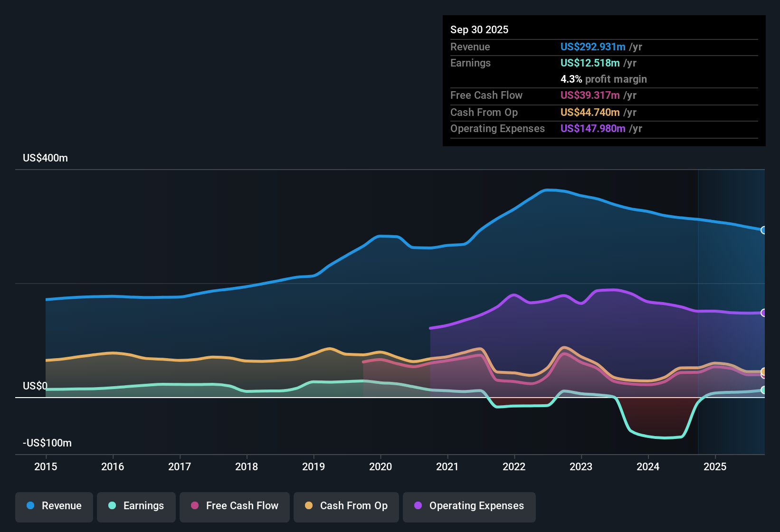The height and width of the screenshot is (532, 780).
Task: Click the US$292.931m revenue value
Action: click(593, 47)
